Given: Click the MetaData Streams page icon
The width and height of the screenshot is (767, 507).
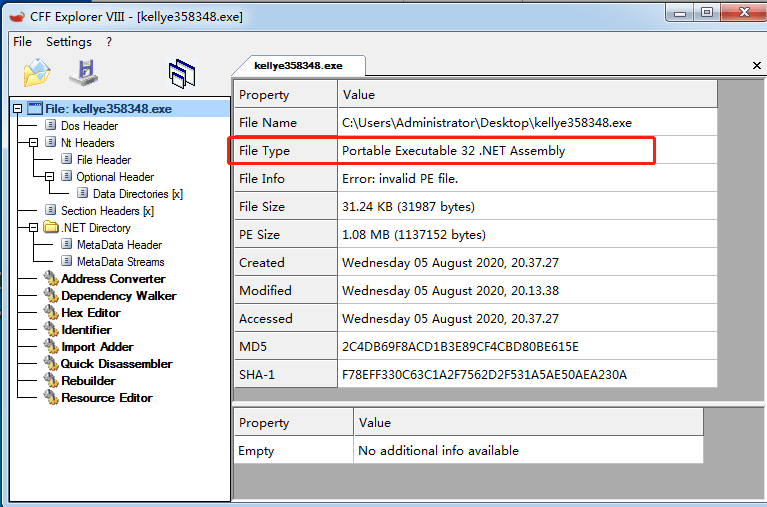Looking at the screenshot, I should [x=67, y=261].
